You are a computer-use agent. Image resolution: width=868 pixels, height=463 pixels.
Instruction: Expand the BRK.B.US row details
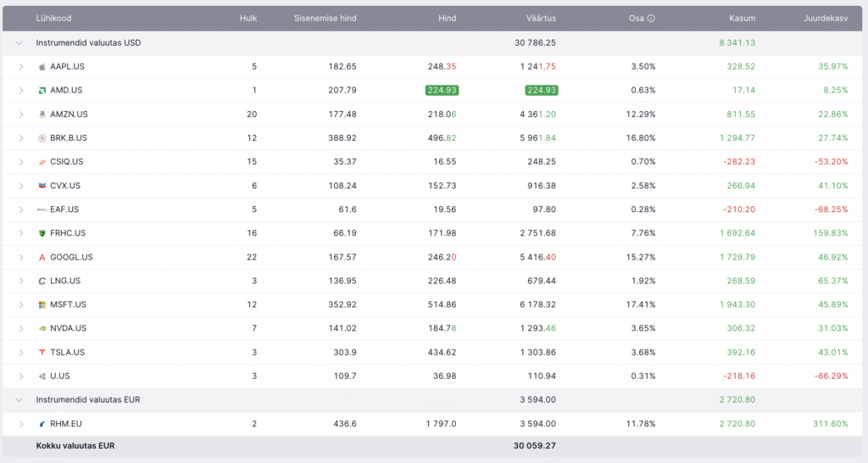(21, 137)
